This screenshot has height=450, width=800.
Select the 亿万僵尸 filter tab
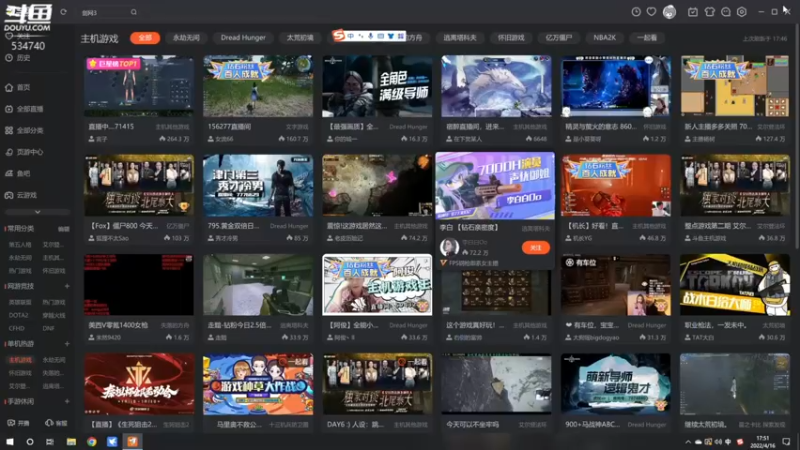559,38
